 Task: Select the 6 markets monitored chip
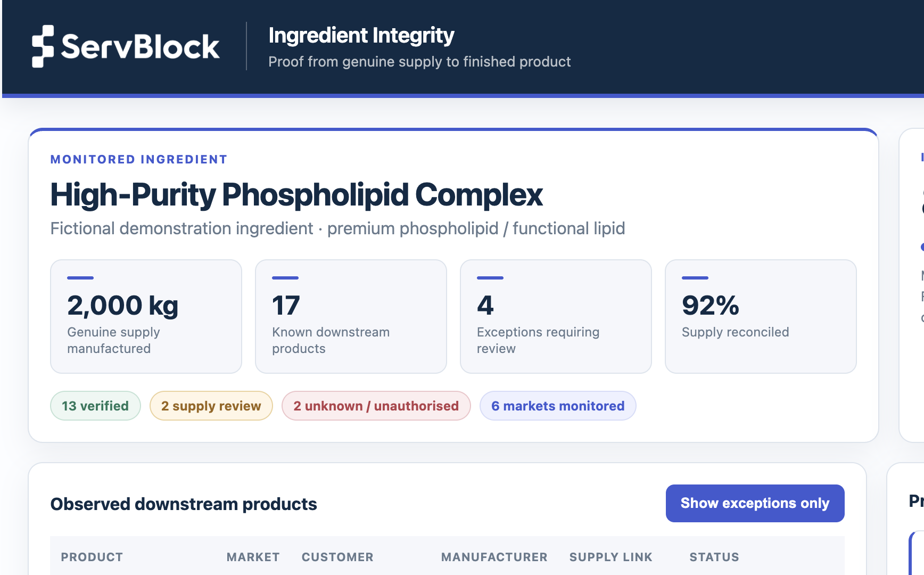(558, 406)
